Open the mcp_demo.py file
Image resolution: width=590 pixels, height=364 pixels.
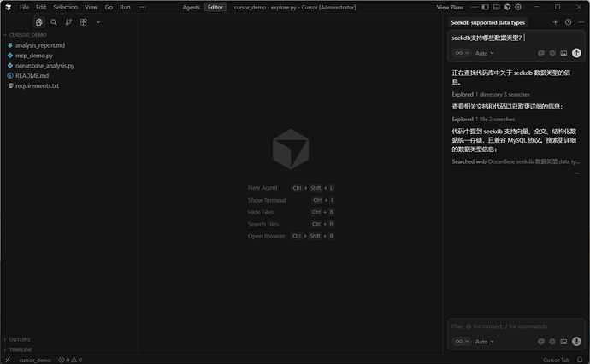(34, 55)
